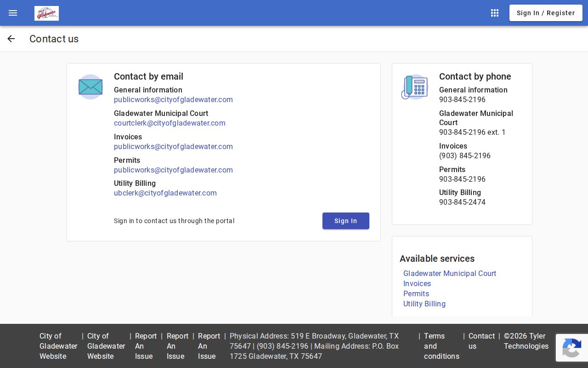Open second City of Gladewater Website footer link
Viewport: 588px width, 368px height.
(x=106, y=346)
